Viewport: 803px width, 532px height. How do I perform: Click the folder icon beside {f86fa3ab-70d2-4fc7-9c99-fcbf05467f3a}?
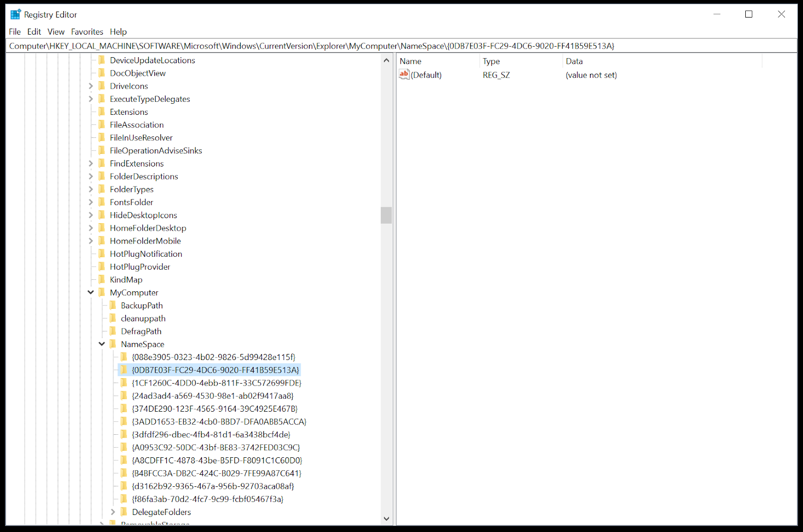(x=124, y=499)
